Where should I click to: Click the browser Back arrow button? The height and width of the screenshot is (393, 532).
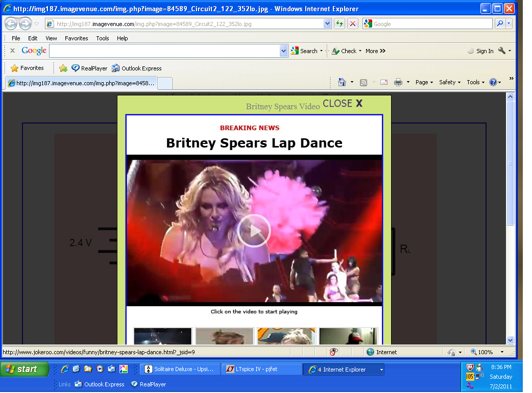tap(11, 24)
